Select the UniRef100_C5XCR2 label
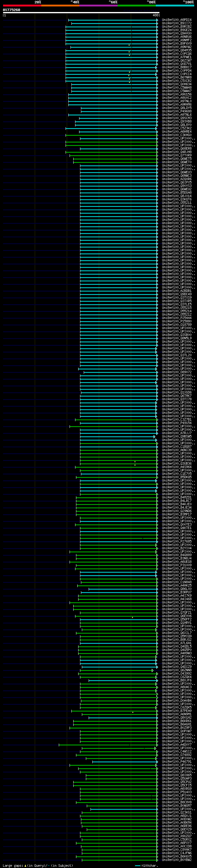This screenshot has height=868, width=197. coord(176,81)
